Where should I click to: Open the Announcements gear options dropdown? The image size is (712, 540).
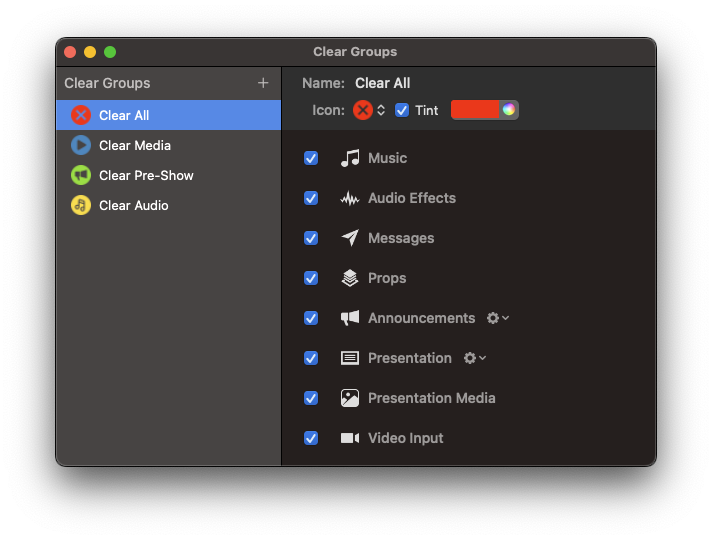498,318
